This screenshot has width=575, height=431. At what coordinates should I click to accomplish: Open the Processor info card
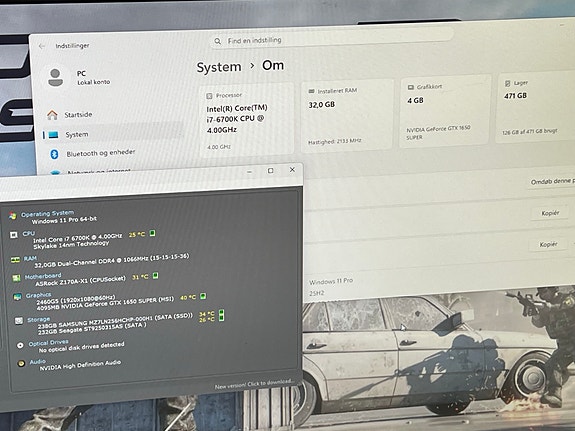[246, 120]
